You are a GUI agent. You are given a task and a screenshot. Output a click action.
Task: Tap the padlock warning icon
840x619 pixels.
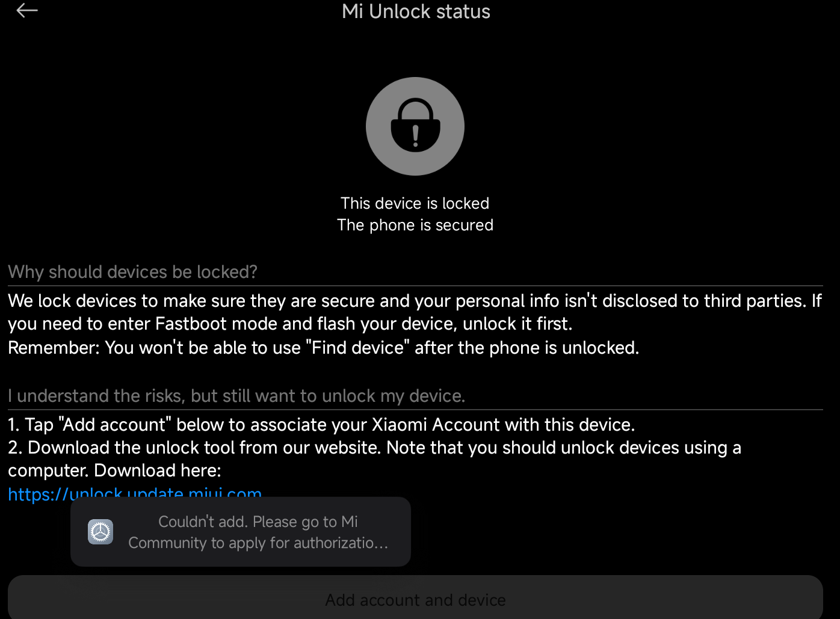coord(415,126)
